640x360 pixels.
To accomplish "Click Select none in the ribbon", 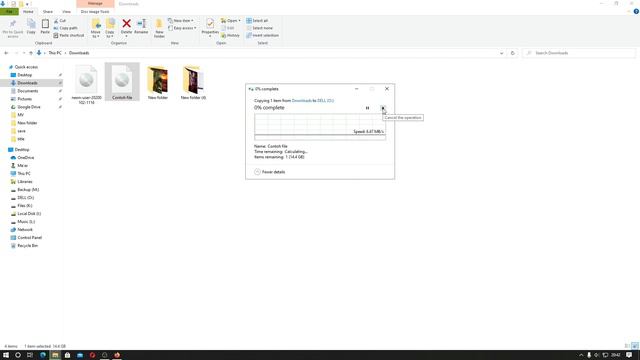I will (x=259, y=28).
